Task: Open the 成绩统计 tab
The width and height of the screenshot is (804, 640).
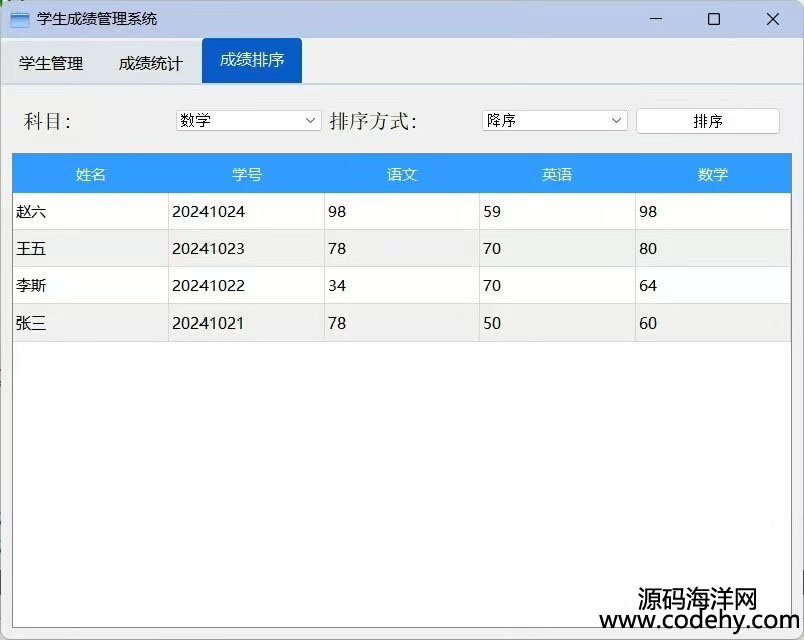Action: coord(151,63)
